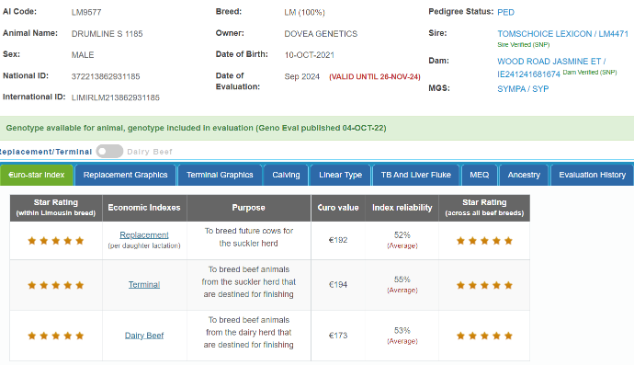Click the MGS SYMPA / SYP link

(523, 89)
